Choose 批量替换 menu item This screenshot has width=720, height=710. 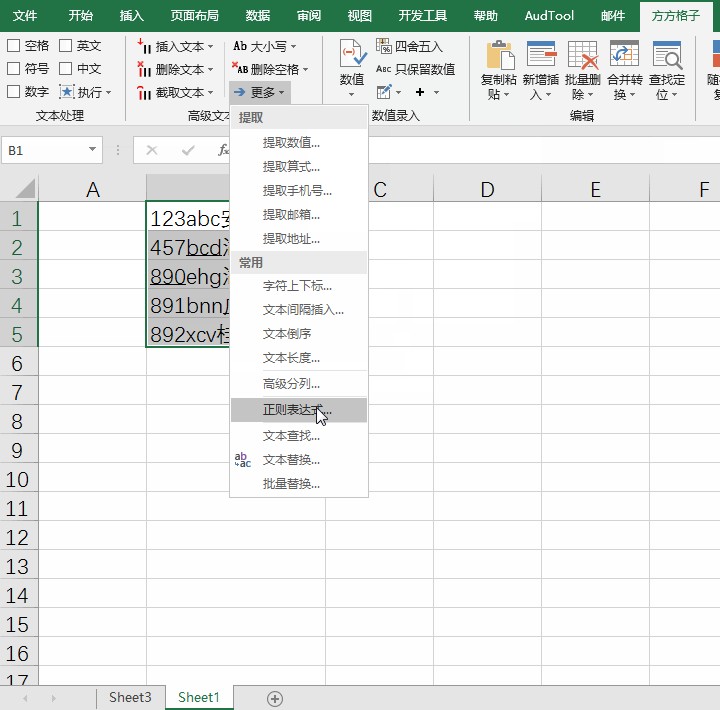298,484
